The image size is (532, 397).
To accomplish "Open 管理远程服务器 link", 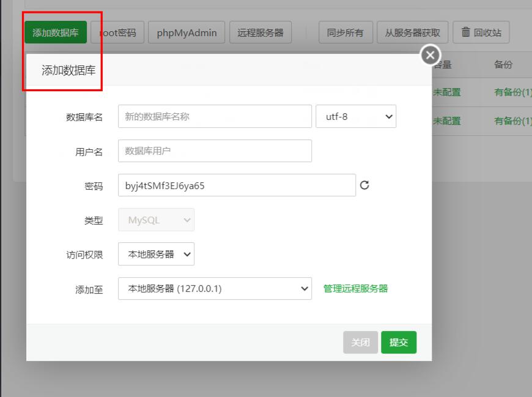I will [355, 288].
